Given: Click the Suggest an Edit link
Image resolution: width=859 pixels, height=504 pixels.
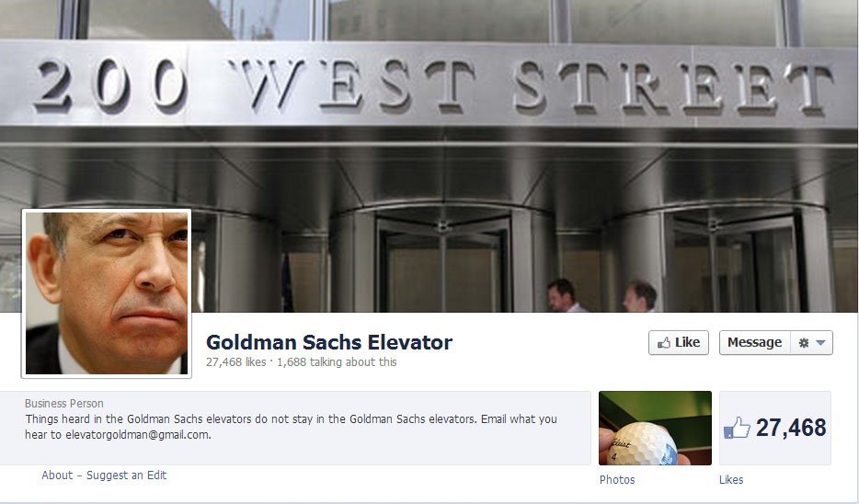Looking at the screenshot, I should tap(127, 475).
